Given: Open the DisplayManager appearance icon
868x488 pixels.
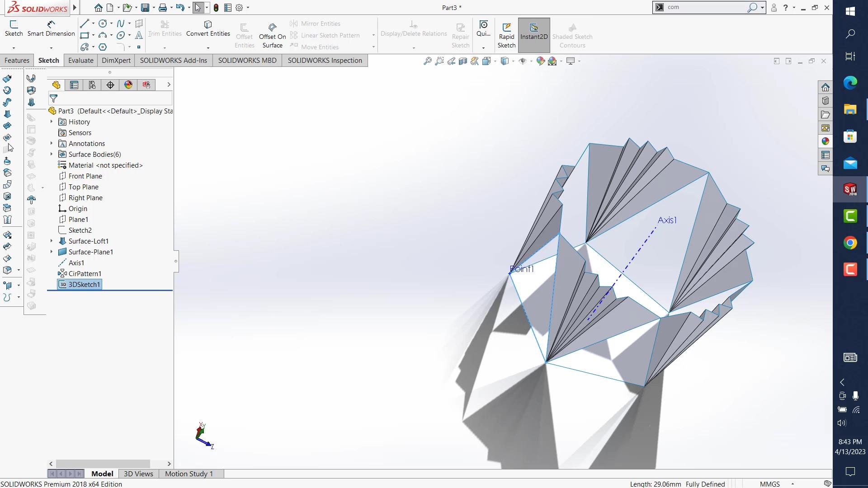Looking at the screenshot, I should (x=128, y=85).
